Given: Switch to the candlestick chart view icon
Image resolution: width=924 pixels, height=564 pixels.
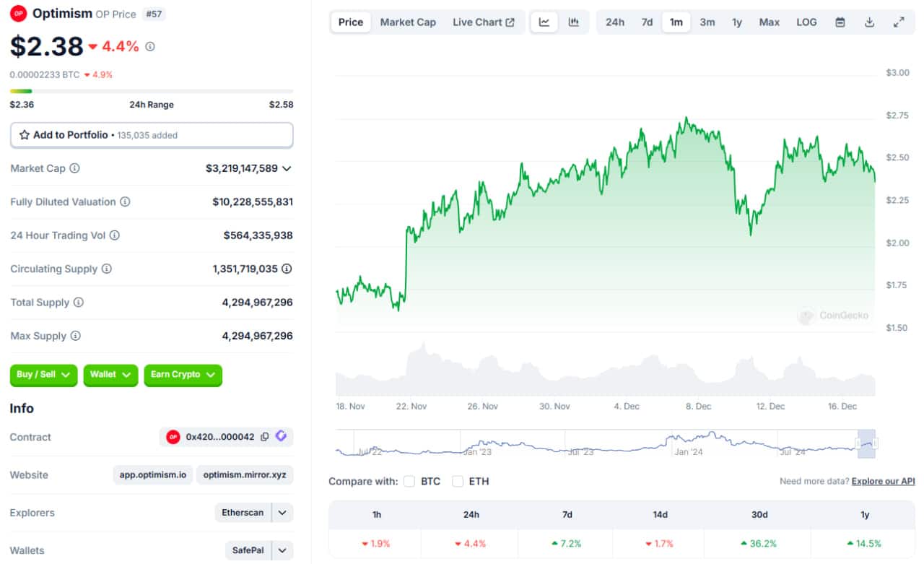Looking at the screenshot, I should pyautogui.click(x=574, y=22).
